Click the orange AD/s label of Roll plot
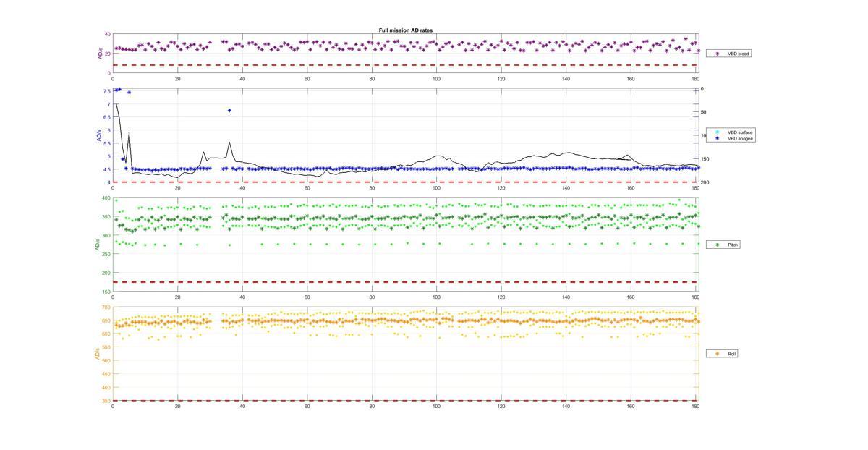 (97, 354)
